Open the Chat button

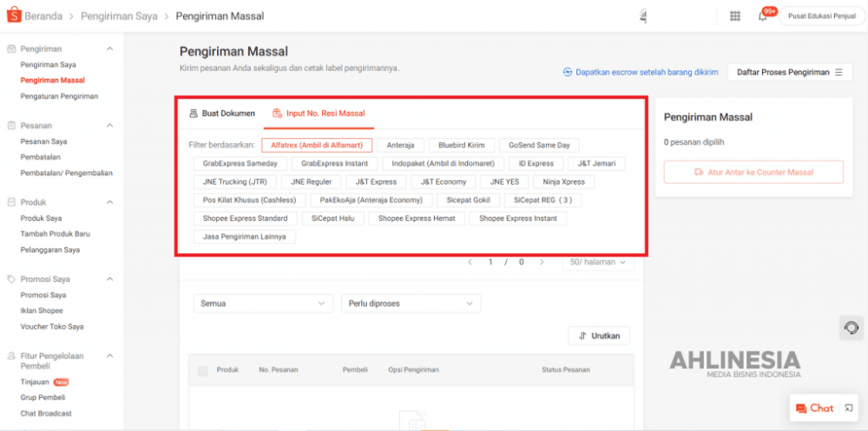[814, 408]
